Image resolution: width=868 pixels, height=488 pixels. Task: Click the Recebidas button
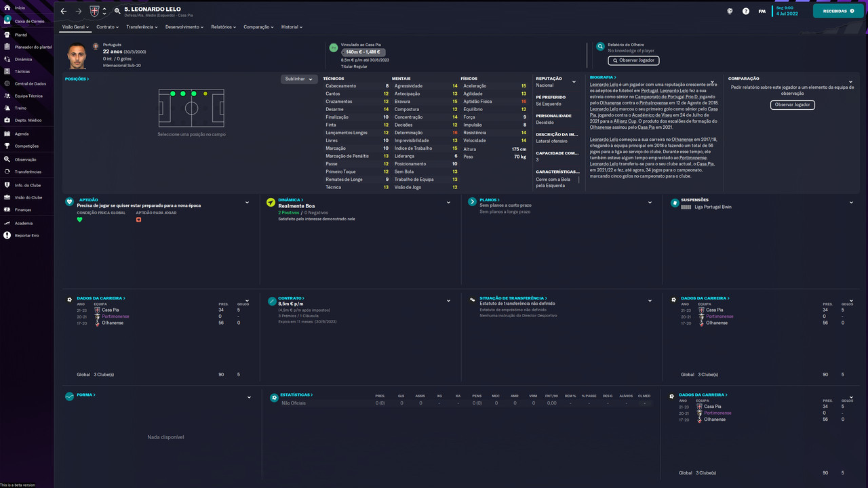pyautogui.click(x=838, y=11)
